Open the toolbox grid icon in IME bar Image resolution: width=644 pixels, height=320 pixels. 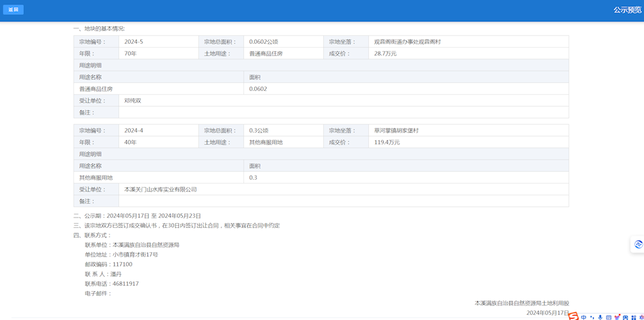[x=634, y=317]
